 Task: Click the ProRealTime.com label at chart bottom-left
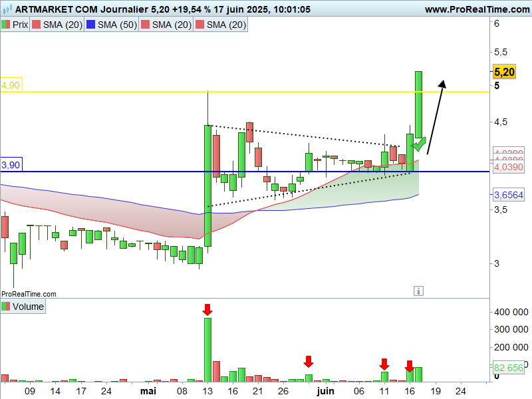coord(29,294)
